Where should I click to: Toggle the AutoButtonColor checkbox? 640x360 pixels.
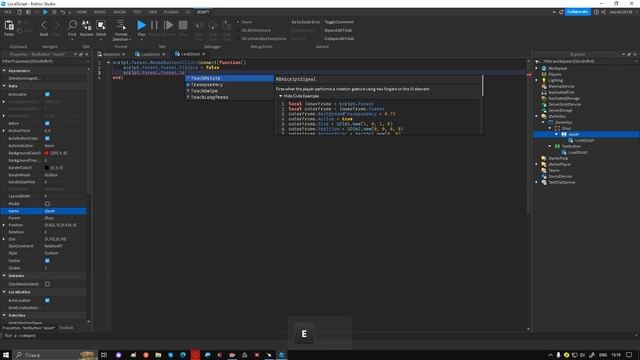pos(47,138)
